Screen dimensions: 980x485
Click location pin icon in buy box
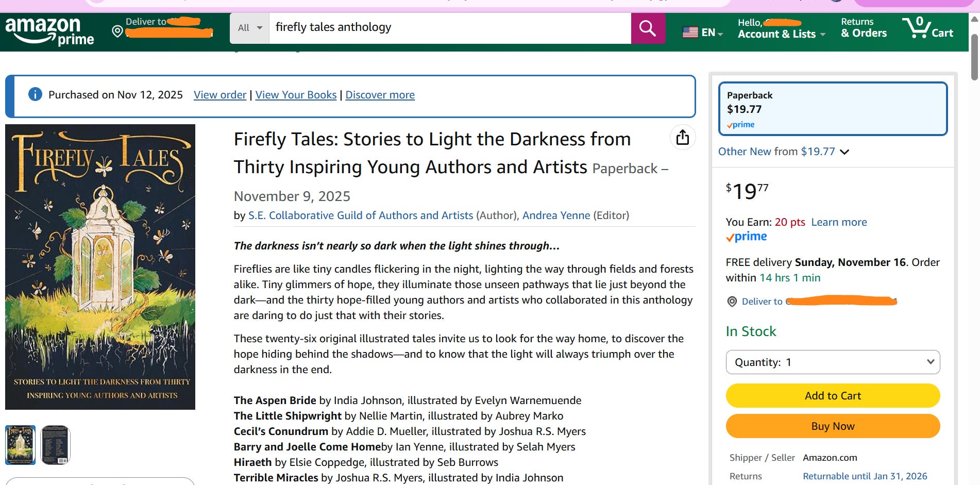[x=732, y=302]
